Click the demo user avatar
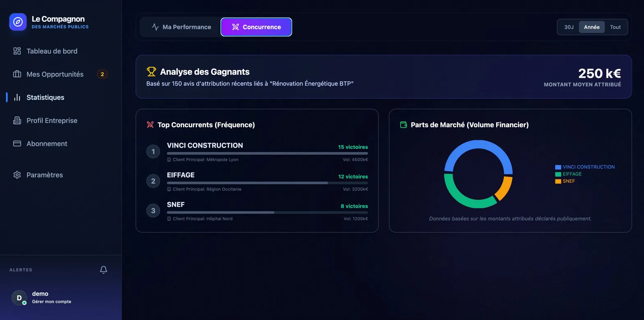 tap(19, 297)
